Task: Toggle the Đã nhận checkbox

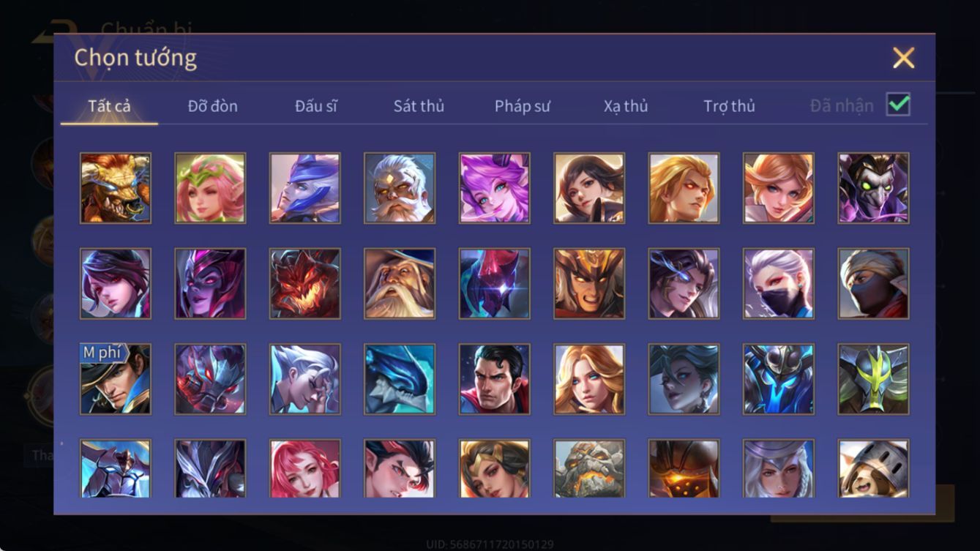Action: click(898, 105)
